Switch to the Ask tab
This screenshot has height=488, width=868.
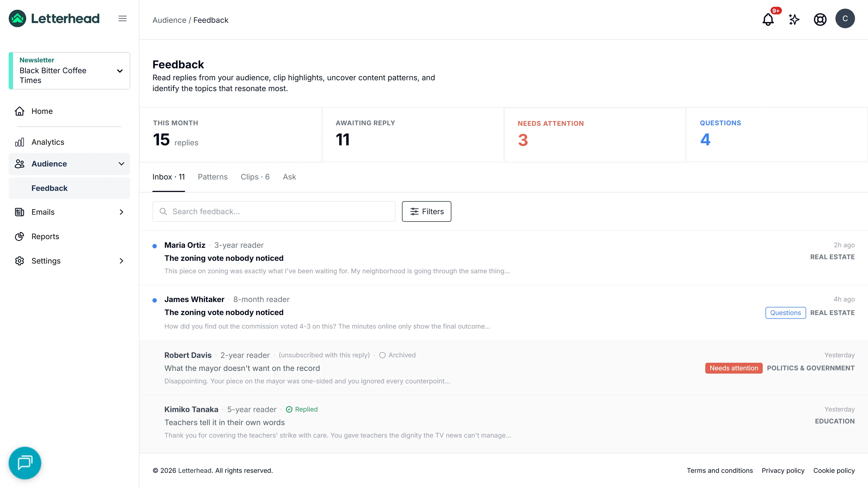[x=289, y=177]
